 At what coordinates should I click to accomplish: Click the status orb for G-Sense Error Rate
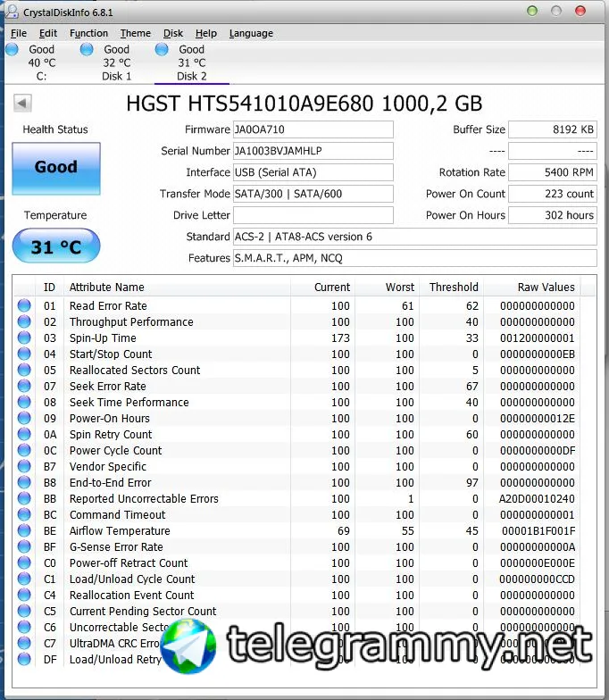pyautogui.click(x=24, y=546)
